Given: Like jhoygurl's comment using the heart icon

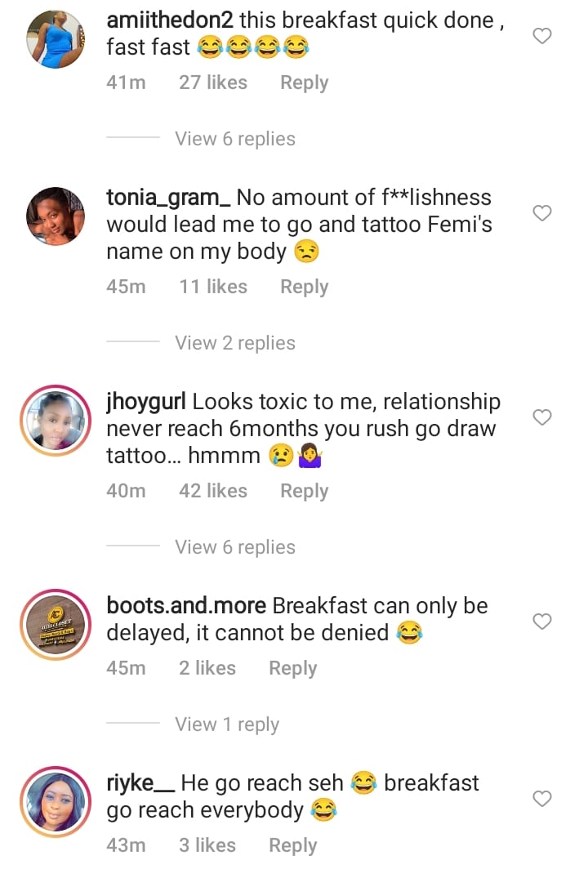Looking at the screenshot, I should pos(541,417).
